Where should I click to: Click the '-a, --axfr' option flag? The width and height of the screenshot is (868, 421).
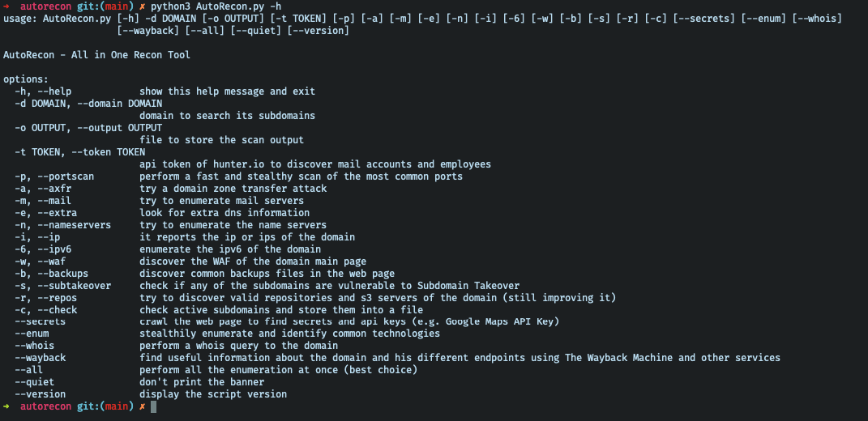pyautogui.click(x=45, y=189)
